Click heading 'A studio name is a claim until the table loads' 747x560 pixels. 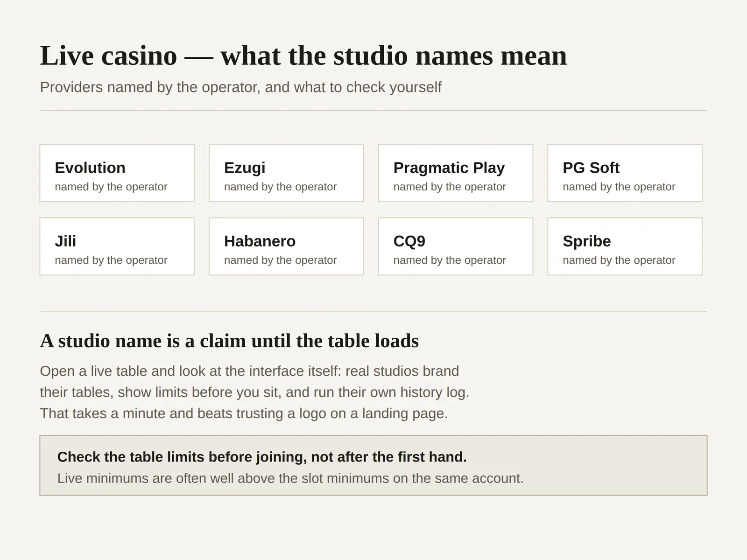(x=229, y=341)
